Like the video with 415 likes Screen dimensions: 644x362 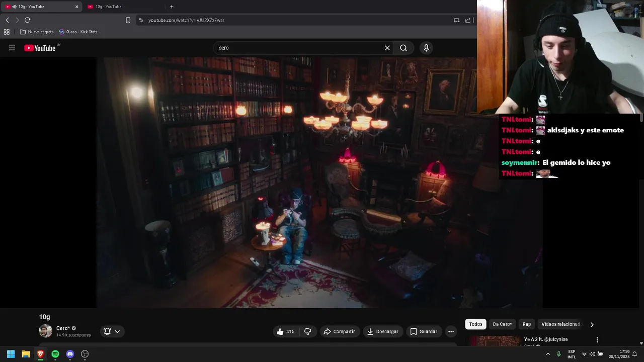click(286, 331)
